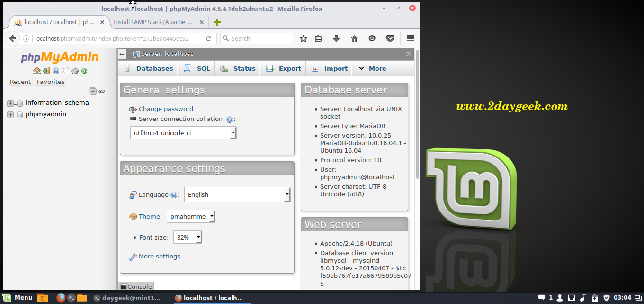Bookmark this page with star icon
The width and height of the screenshot is (644, 304).
(304, 38)
